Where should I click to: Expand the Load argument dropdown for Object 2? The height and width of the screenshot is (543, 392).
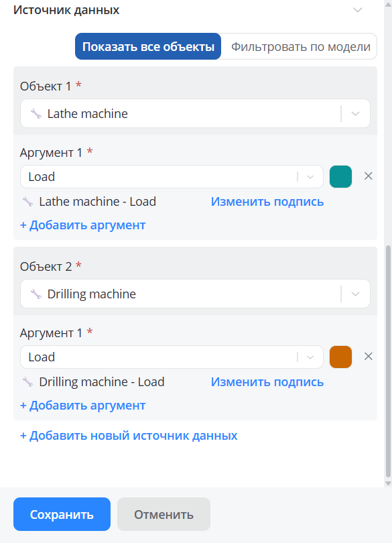(172, 357)
